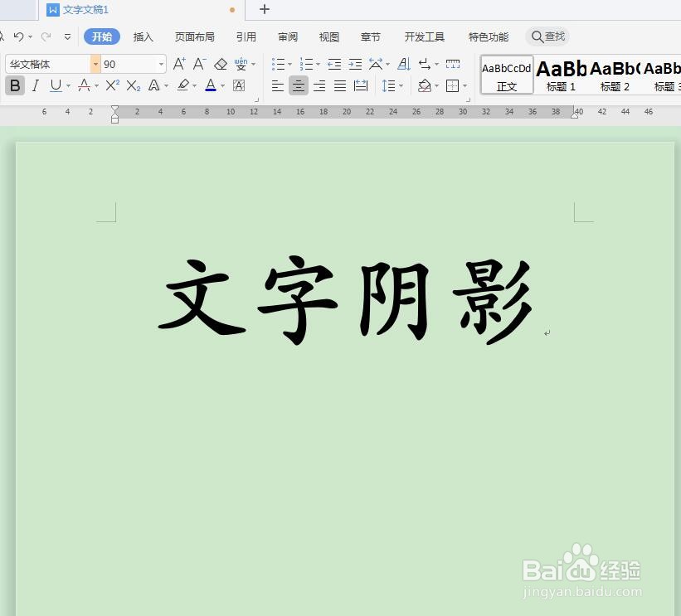
Task: Expand quick access toolbar customize arrow
Action: [67, 37]
